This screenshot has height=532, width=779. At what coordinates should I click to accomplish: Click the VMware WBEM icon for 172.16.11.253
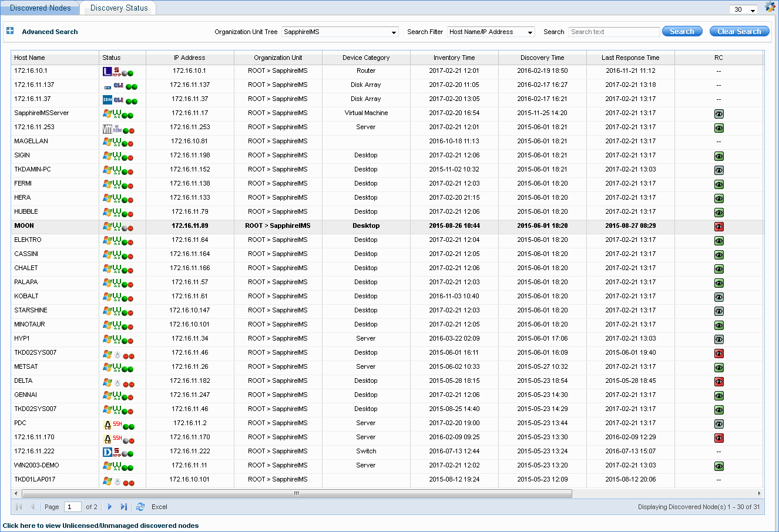(x=117, y=127)
